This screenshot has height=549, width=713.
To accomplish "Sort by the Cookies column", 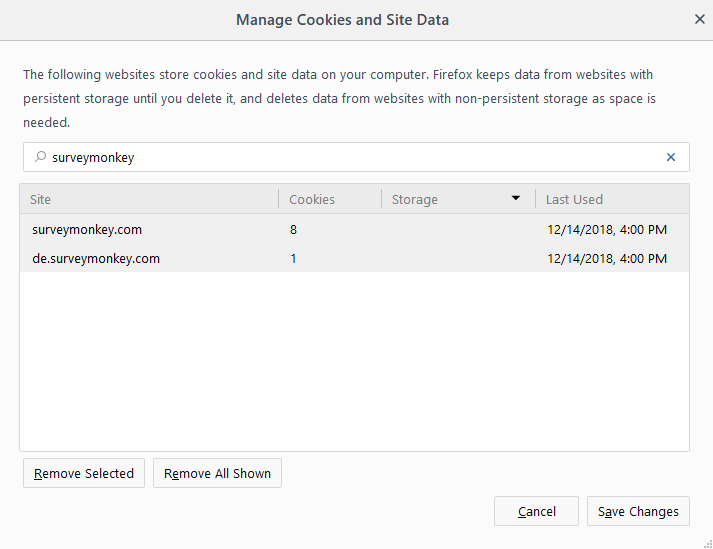I will point(330,199).
